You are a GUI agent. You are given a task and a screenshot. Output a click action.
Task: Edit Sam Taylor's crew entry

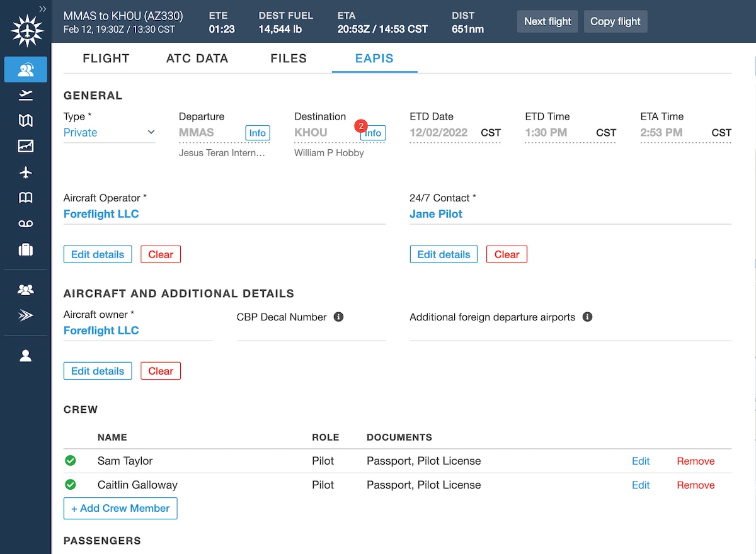pyautogui.click(x=640, y=461)
